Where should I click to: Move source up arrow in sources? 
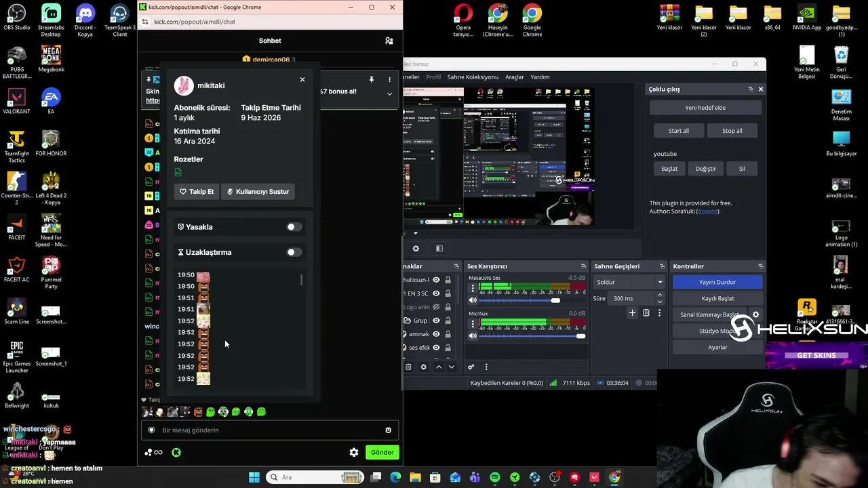point(439,367)
